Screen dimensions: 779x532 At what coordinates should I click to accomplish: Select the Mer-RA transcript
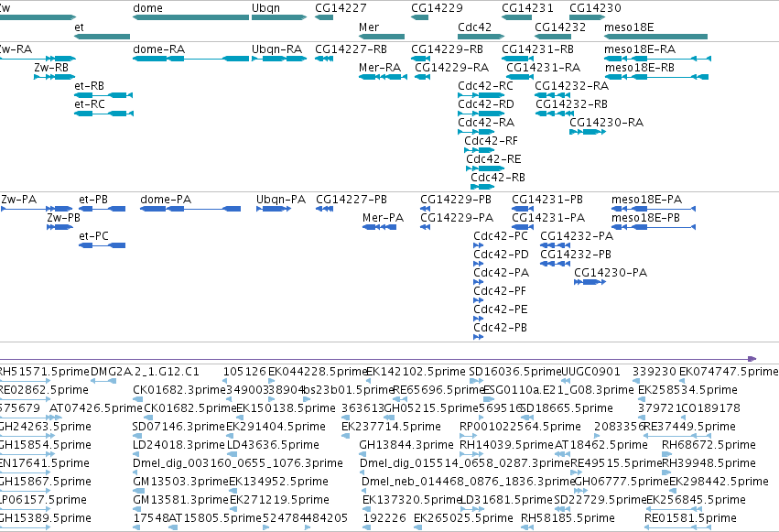383,77
